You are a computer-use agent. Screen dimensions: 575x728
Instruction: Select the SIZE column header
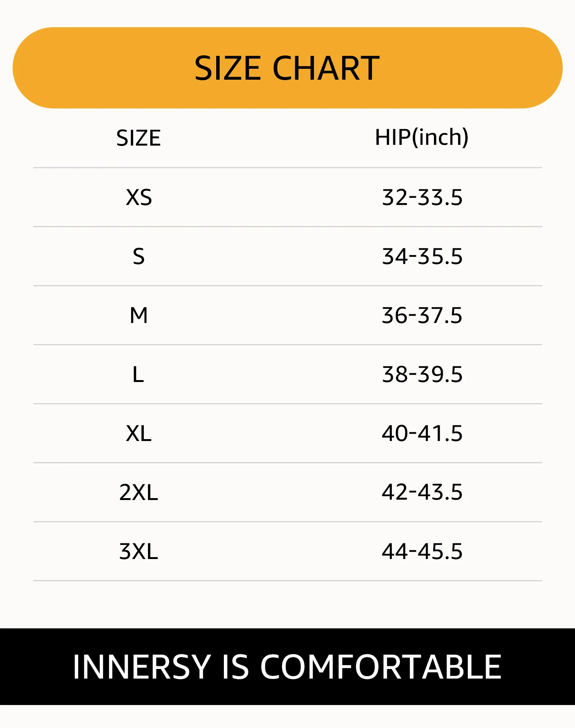click(138, 138)
